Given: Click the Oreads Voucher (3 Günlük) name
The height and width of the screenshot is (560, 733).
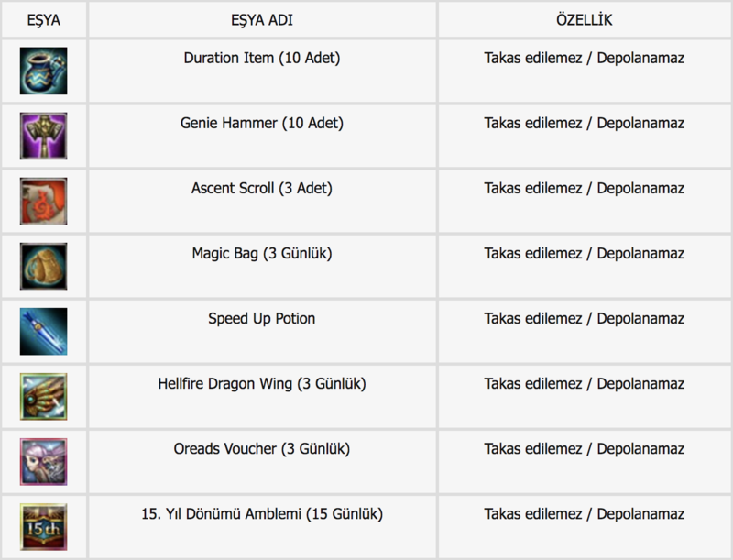Looking at the screenshot, I should click(262, 449).
